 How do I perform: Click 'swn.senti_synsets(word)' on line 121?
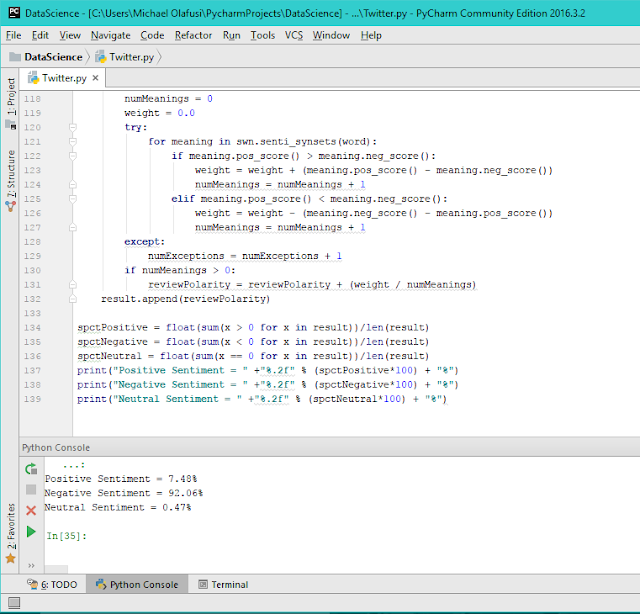click(x=303, y=142)
